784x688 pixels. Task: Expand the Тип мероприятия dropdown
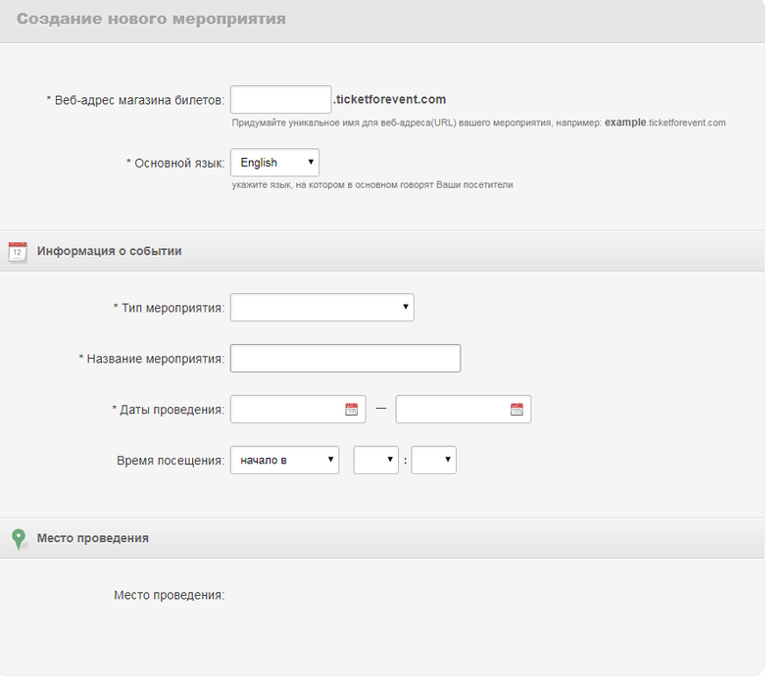tap(321, 308)
